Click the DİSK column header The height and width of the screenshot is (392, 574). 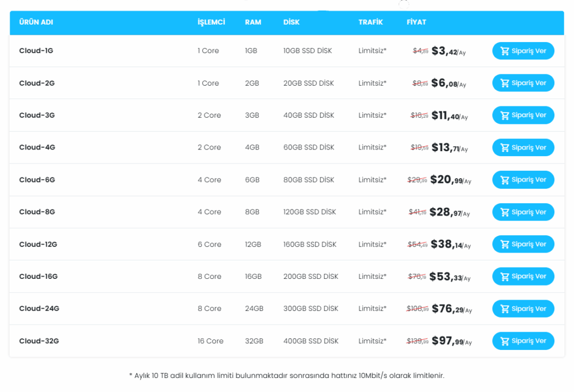point(291,22)
